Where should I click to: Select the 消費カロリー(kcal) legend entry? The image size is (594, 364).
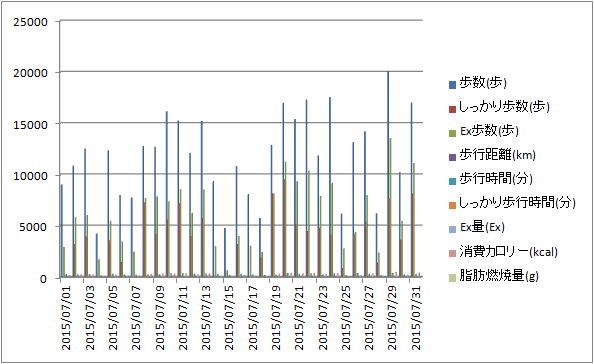[503, 252]
